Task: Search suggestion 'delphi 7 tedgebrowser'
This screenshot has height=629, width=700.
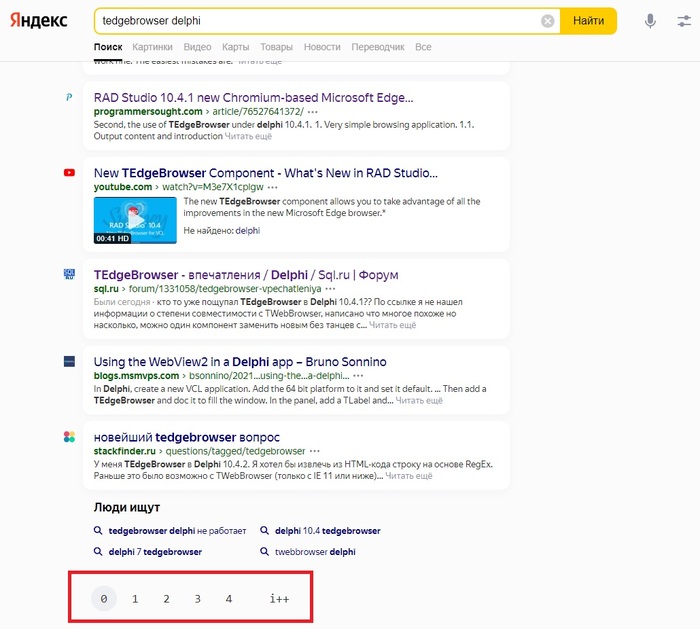Action: (x=155, y=552)
